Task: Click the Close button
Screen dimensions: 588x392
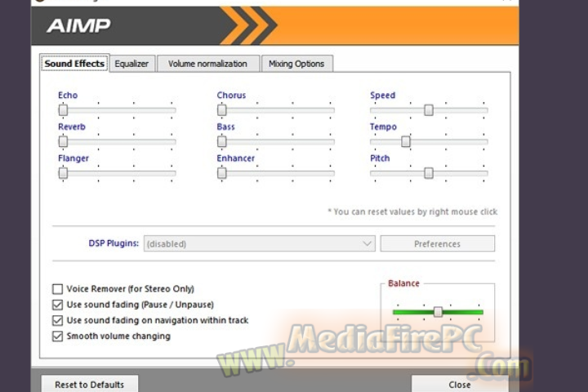Action: pyautogui.click(x=460, y=384)
